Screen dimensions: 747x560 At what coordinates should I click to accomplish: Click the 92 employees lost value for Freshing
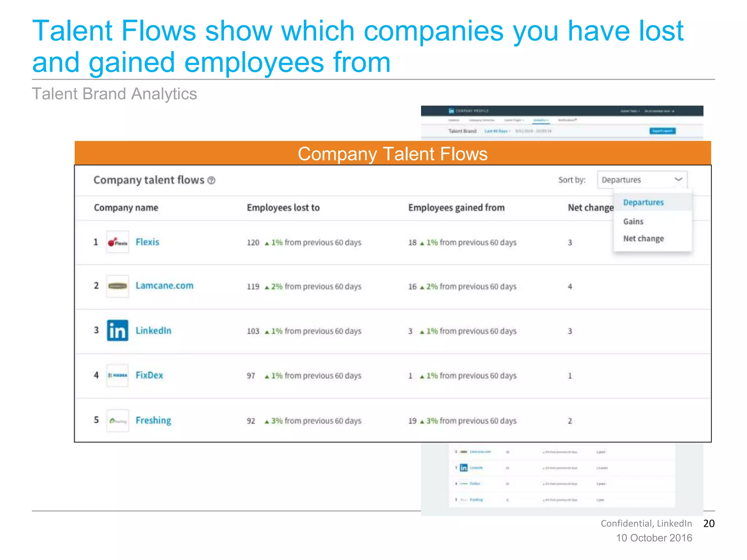[x=251, y=421]
